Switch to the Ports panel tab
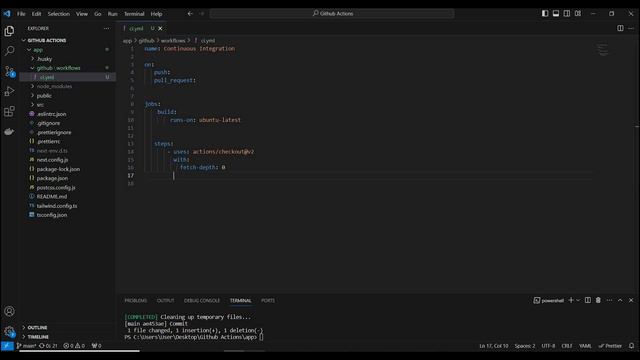640x360 pixels. coord(268,300)
